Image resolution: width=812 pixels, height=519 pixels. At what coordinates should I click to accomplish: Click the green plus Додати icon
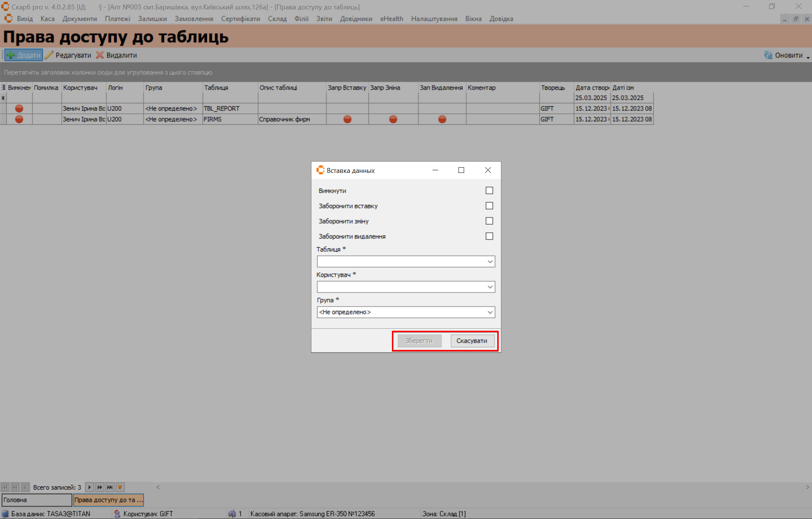point(11,55)
